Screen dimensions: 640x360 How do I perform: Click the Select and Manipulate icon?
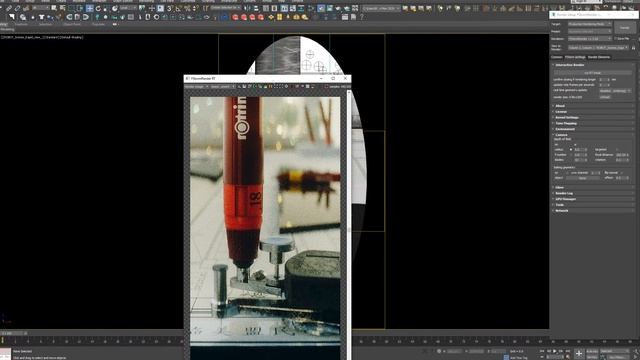tap(151, 8)
